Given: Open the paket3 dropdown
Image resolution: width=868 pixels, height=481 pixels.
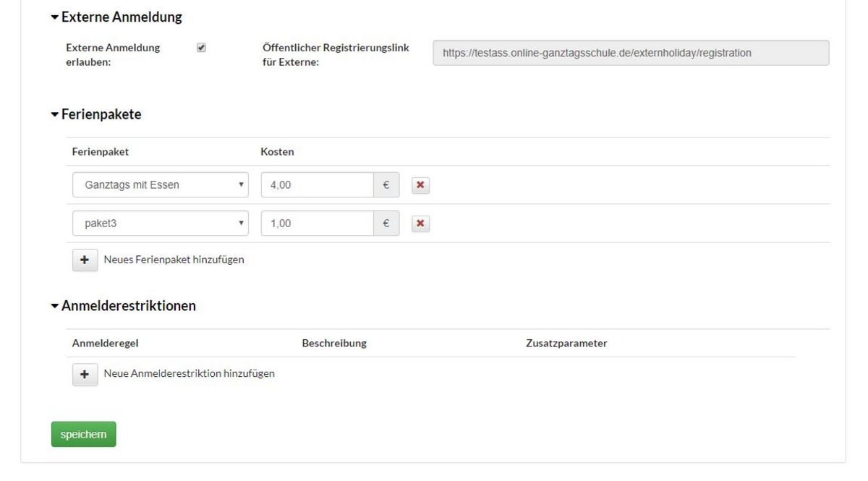Looking at the screenshot, I should click(161, 224).
